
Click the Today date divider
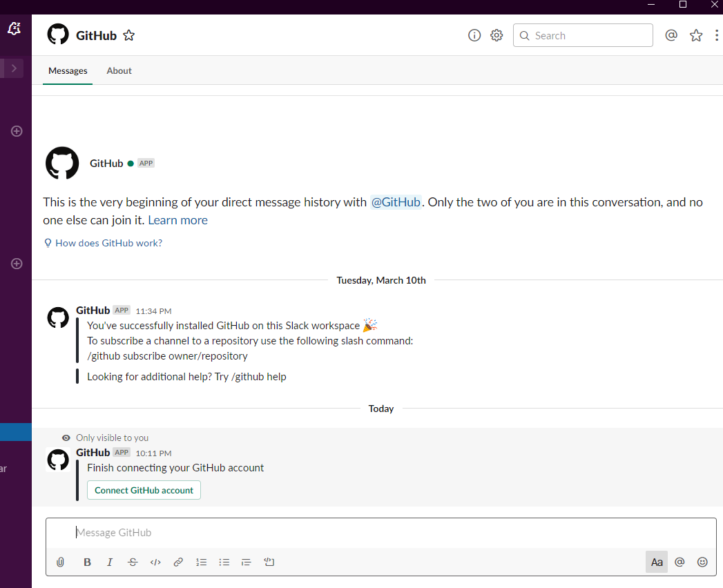tap(381, 409)
